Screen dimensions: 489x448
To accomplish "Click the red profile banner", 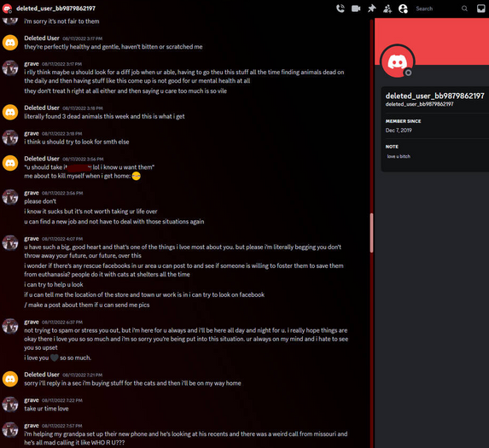I will click(x=432, y=41).
